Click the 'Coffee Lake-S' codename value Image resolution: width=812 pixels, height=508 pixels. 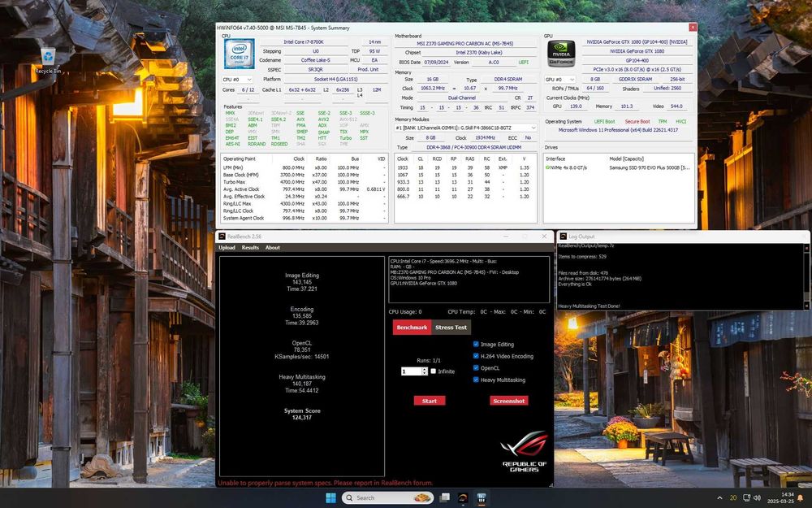tap(315, 60)
